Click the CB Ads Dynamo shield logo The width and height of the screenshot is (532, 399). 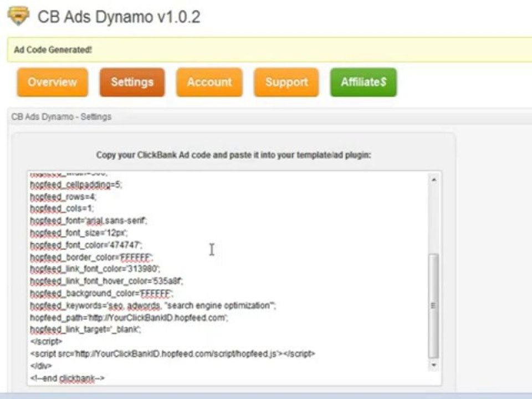coord(18,16)
